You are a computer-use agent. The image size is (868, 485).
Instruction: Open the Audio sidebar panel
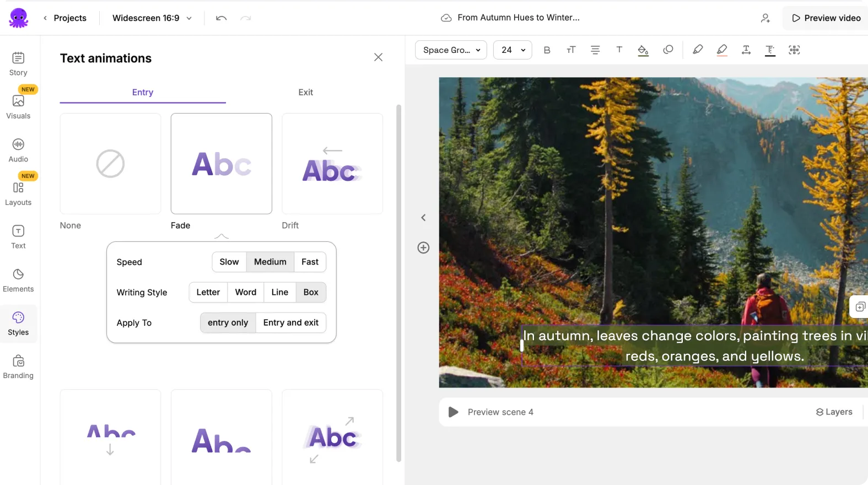coord(18,150)
